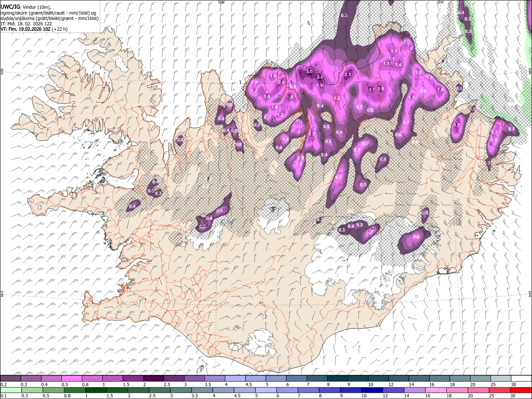Click the "(+22 h)" forecast offset text
The width and height of the screenshot is (532, 399).
59,29
